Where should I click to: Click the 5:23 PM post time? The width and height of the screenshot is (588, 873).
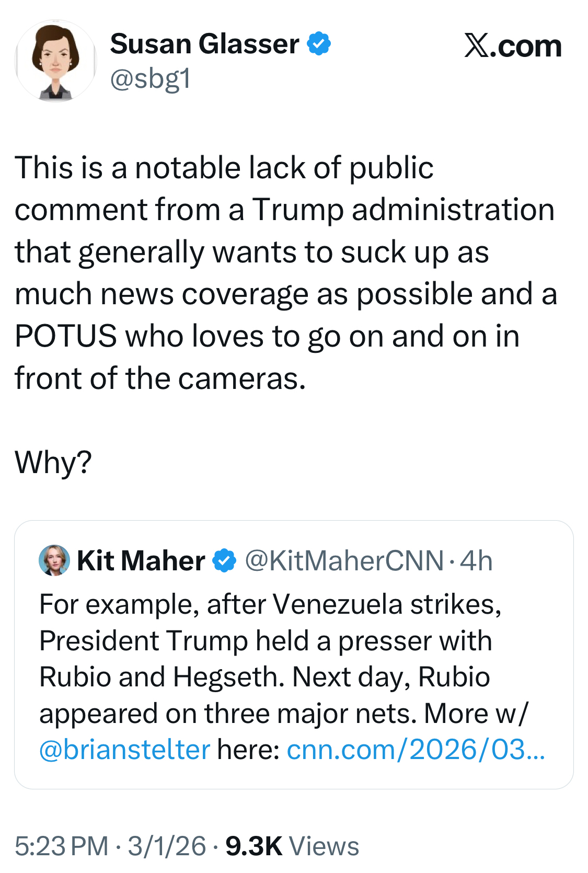click(x=61, y=846)
